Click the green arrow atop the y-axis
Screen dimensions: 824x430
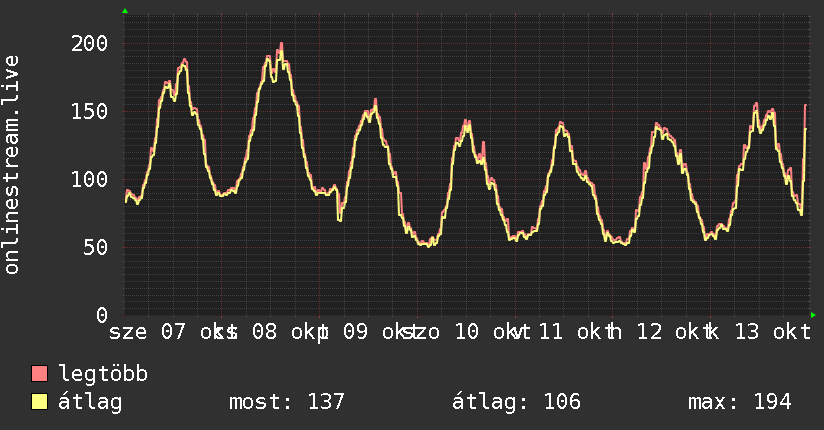click(125, 11)
